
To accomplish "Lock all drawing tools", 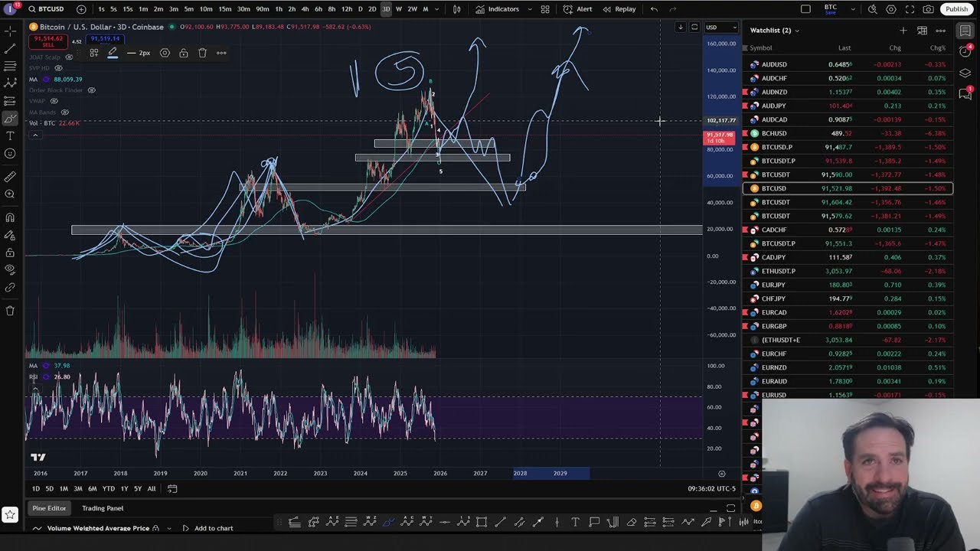I will click(x=10, y=253).
